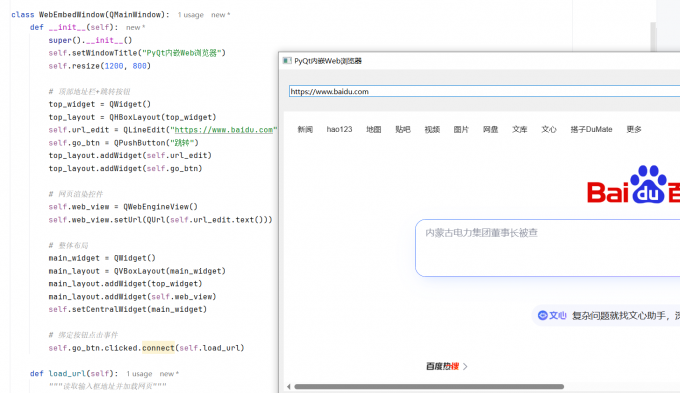The image size is (680, 393).
Task: Click the 文心 assistant icon
Action: pyautogui.click(x=543, y=315)
